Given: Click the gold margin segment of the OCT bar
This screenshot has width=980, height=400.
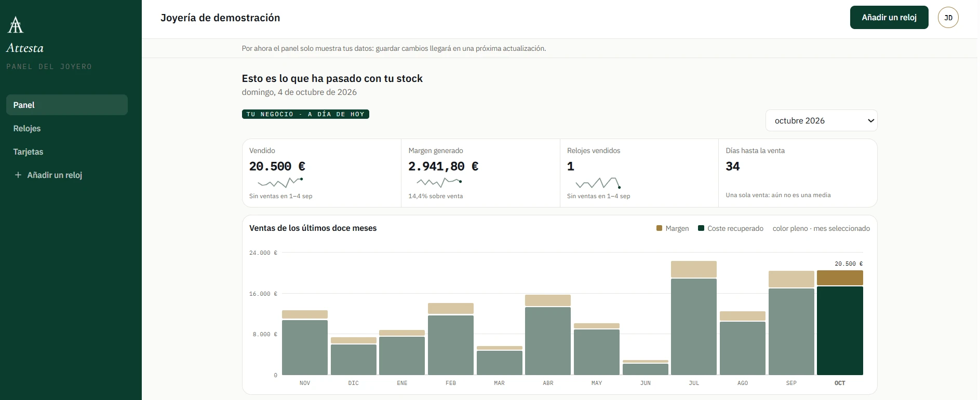Looking at the screenshot, I should coord(840,278).
